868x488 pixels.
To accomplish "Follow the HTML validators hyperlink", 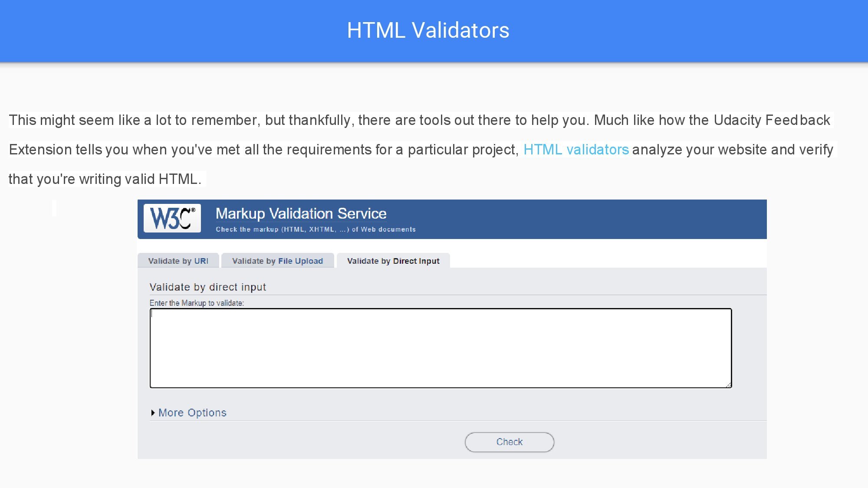I will pos(576,150).
